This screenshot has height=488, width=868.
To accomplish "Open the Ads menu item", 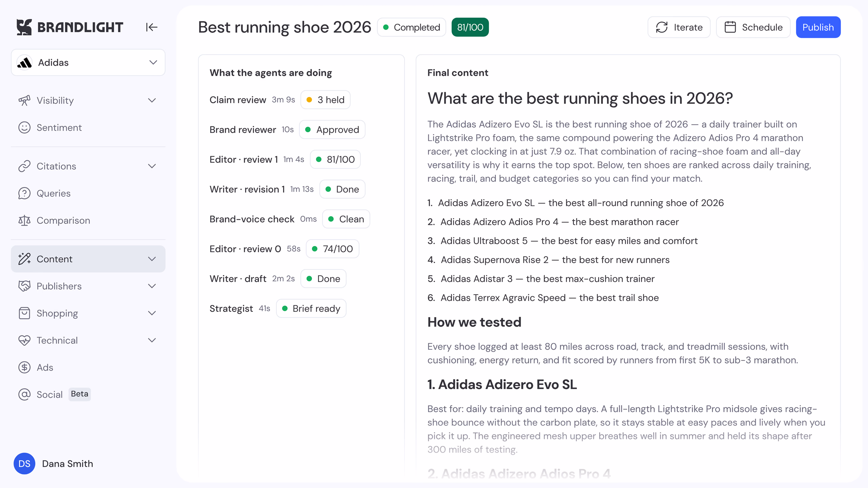I will [88, 367].
